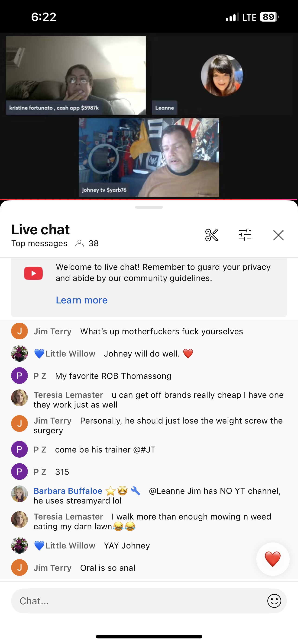Tap the chat panel drag handle

149,207
